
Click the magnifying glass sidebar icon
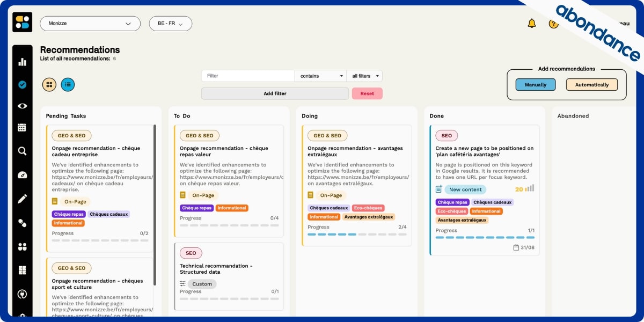tap(22, 151)
